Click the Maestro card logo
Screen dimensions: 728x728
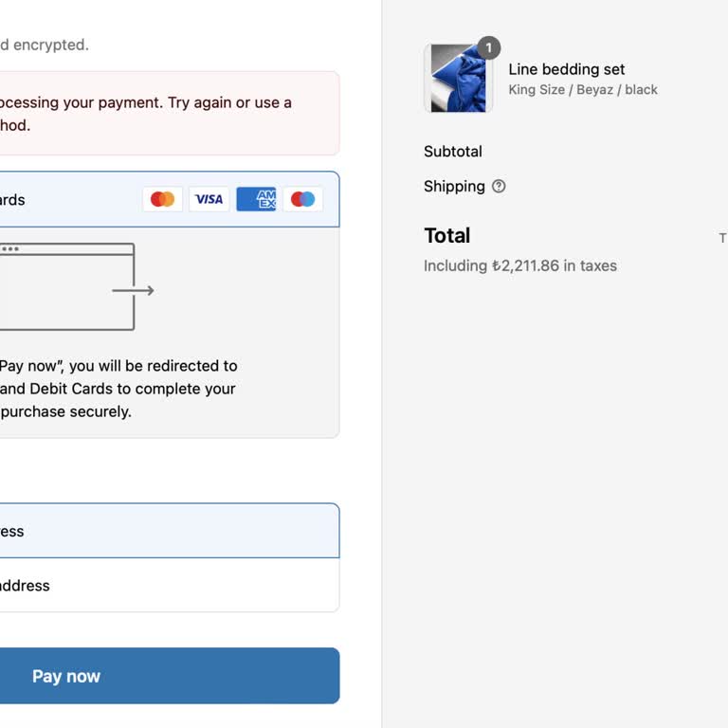[302, 199]
